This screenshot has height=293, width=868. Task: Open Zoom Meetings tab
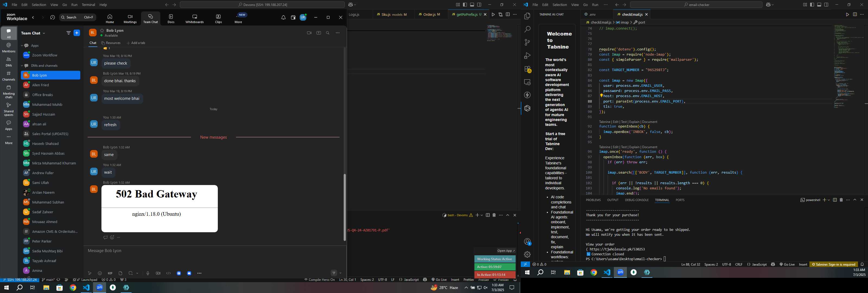click(x=130, y=18)
